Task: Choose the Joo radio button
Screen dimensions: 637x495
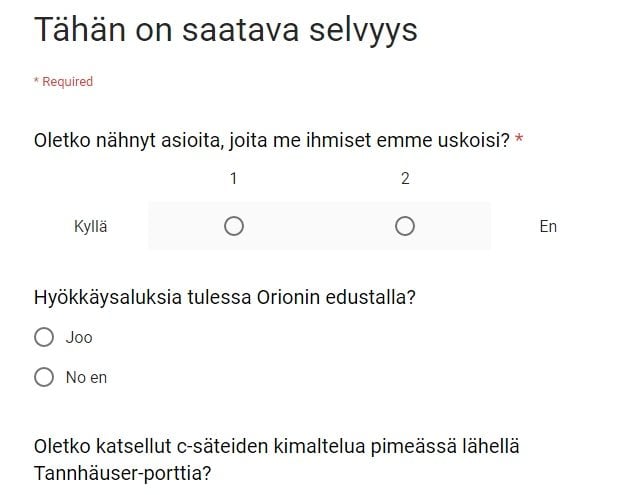Action: (44, 337)
